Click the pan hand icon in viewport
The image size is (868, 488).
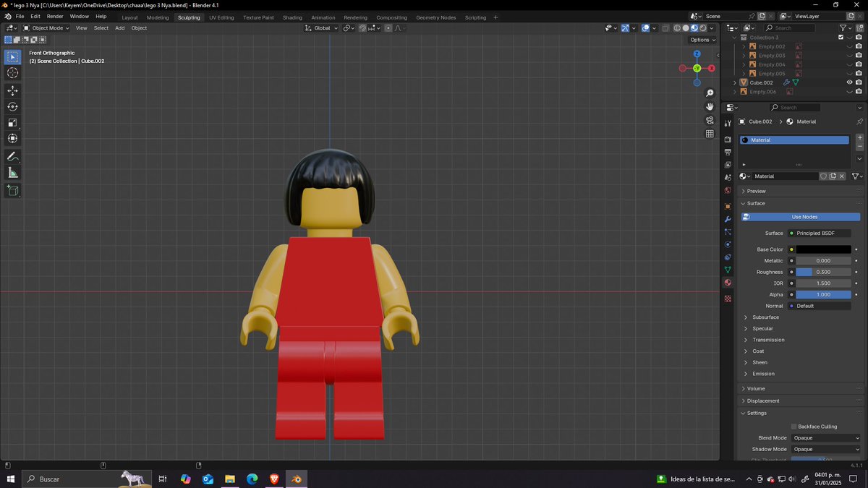coord(710,106)
